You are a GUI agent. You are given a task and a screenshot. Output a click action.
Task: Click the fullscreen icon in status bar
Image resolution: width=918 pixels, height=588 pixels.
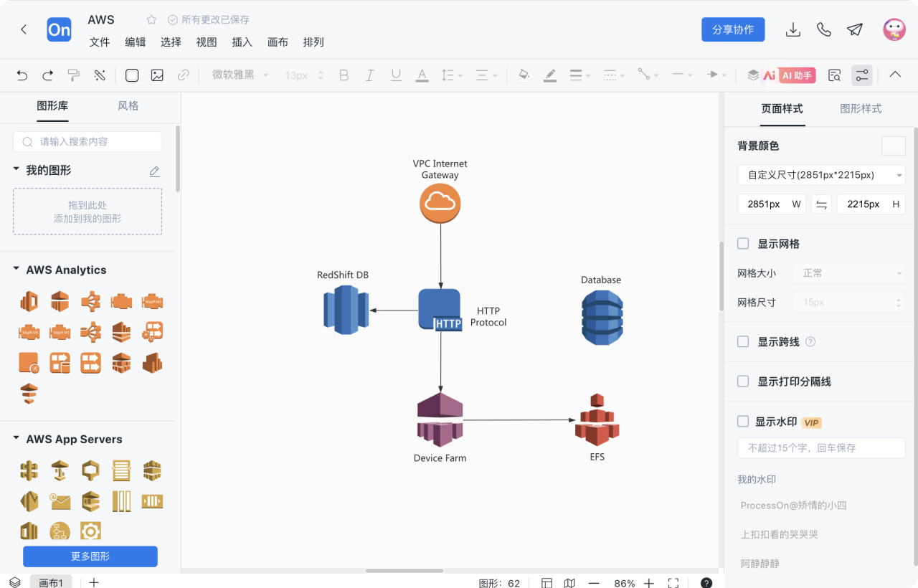point(673,583)
